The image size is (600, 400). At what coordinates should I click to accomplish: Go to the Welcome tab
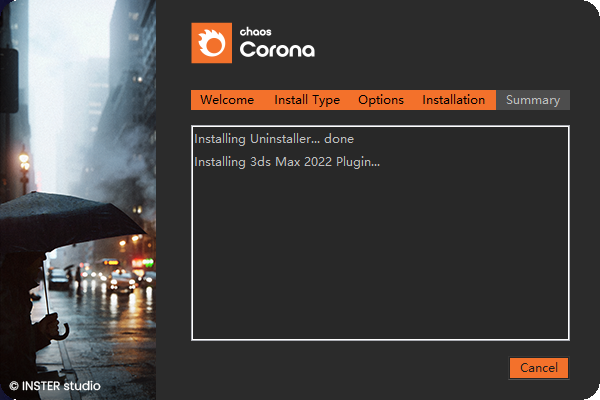coord(227,100)
